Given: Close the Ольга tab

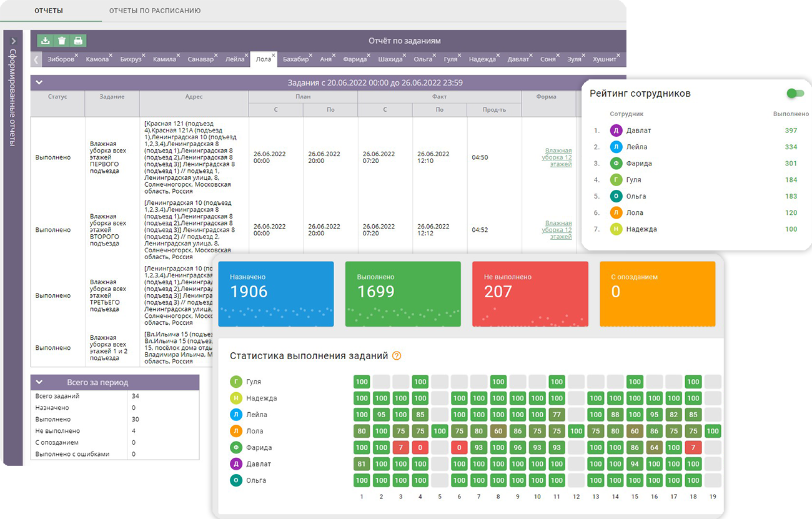Looking at the screenshot, I should point(435,56).
